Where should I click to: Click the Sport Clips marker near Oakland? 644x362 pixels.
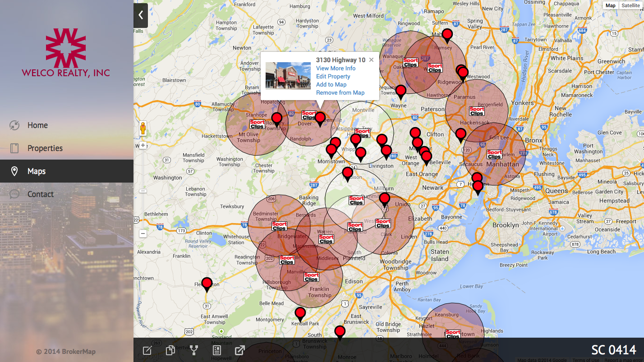tap(410, 63)
